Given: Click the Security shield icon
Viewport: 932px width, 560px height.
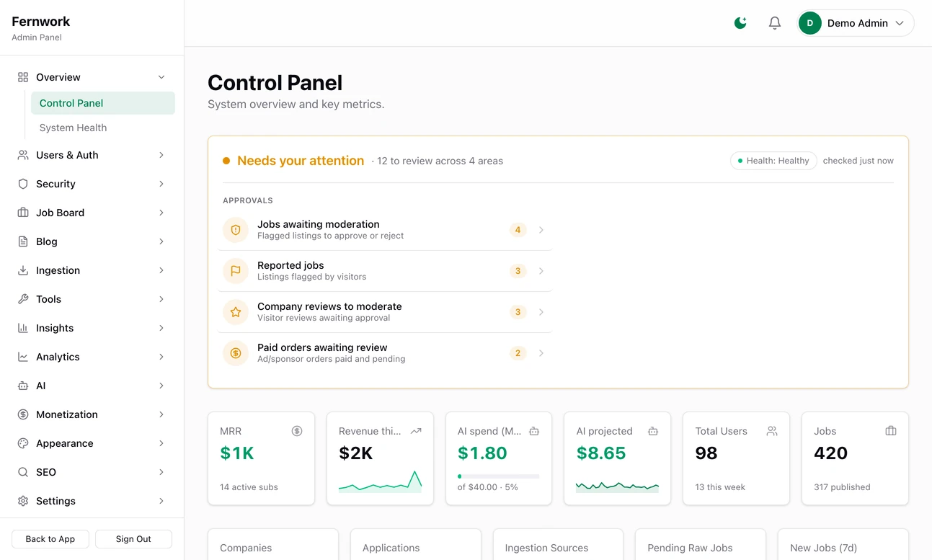Looking at the screenshot, I should point(23,184).
